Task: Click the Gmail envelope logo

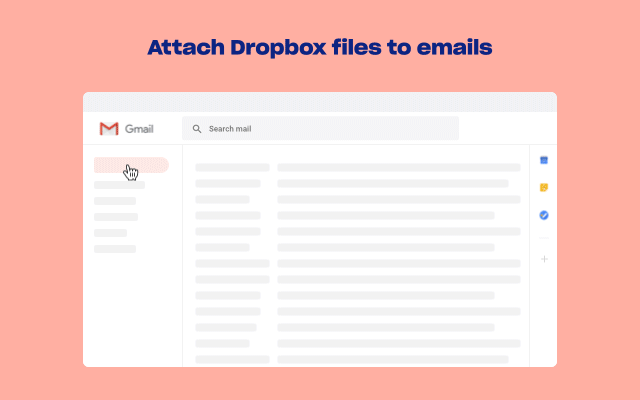Action: coord(109,129)
